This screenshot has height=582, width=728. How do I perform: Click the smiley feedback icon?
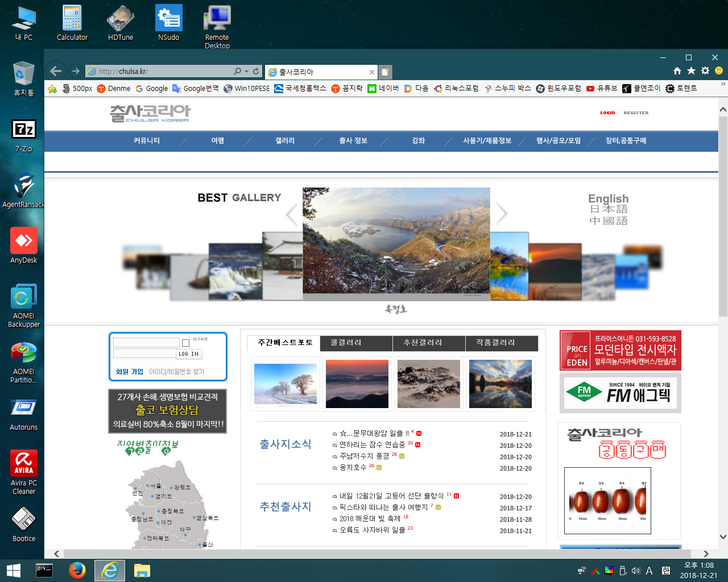(x=719, y=71)
